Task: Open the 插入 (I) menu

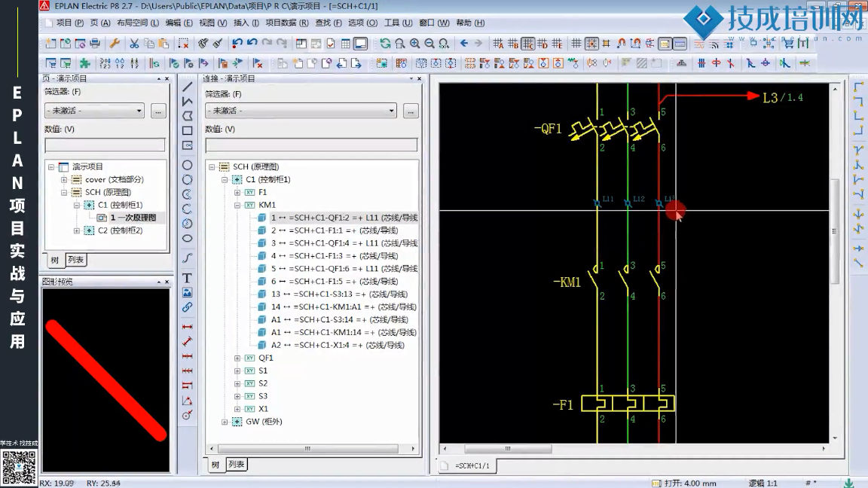Action: [x=246, y=23]
